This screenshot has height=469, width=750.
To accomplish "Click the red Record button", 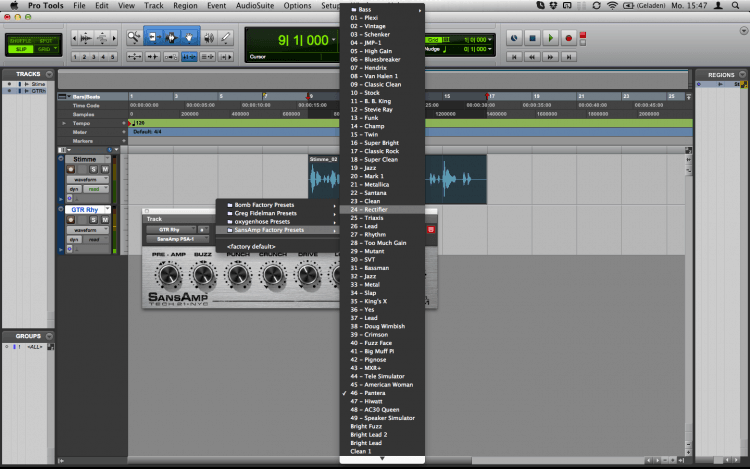I will click(x=568, y=38).
